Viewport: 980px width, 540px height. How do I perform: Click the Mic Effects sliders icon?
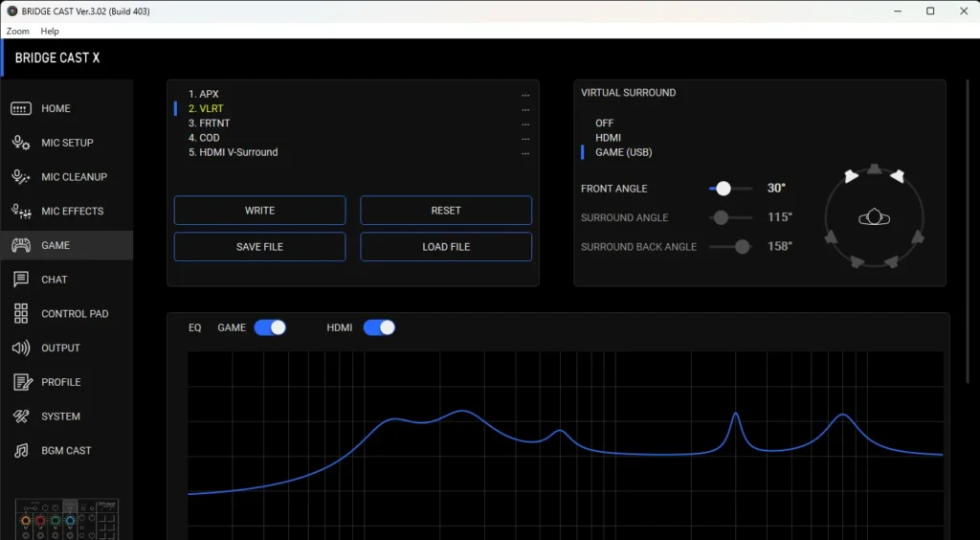pyautogui.click(x=21, y=212)
